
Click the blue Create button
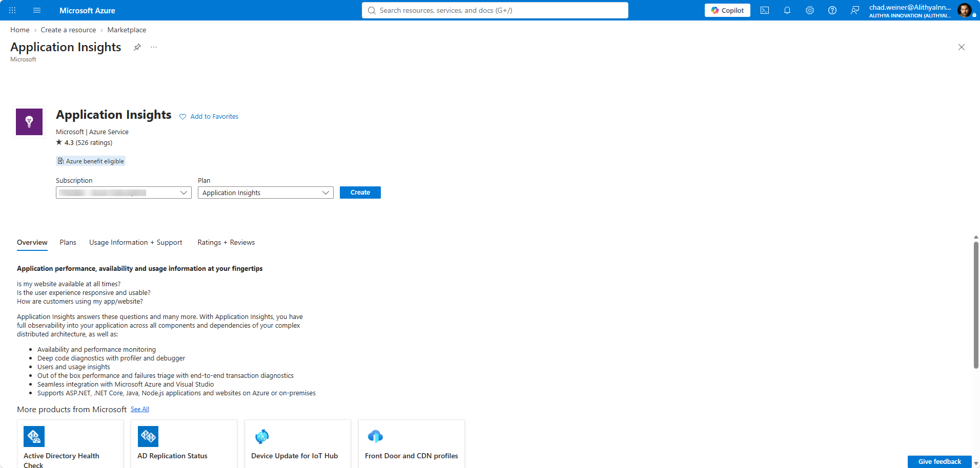point(360,193)
